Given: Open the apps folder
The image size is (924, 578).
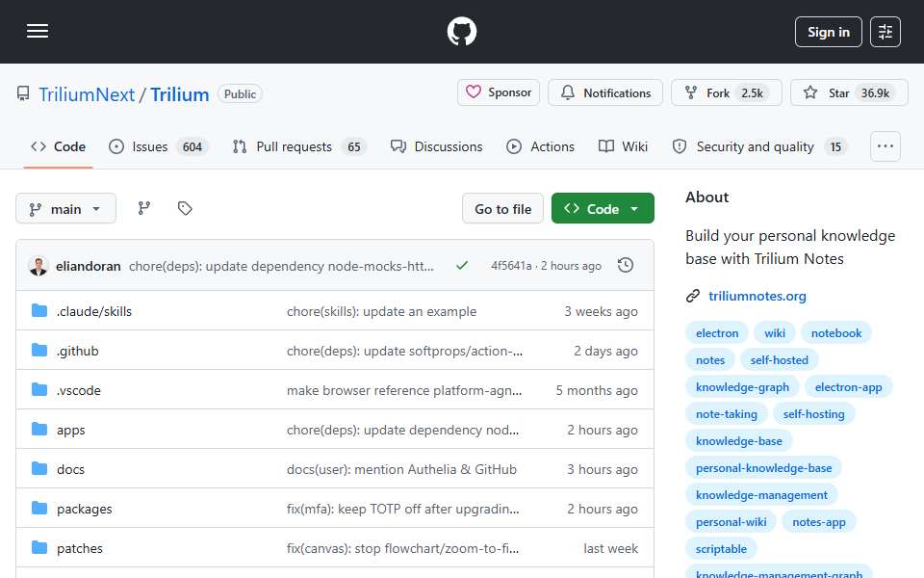Looking at the screenshot, I should pos(70,430).
